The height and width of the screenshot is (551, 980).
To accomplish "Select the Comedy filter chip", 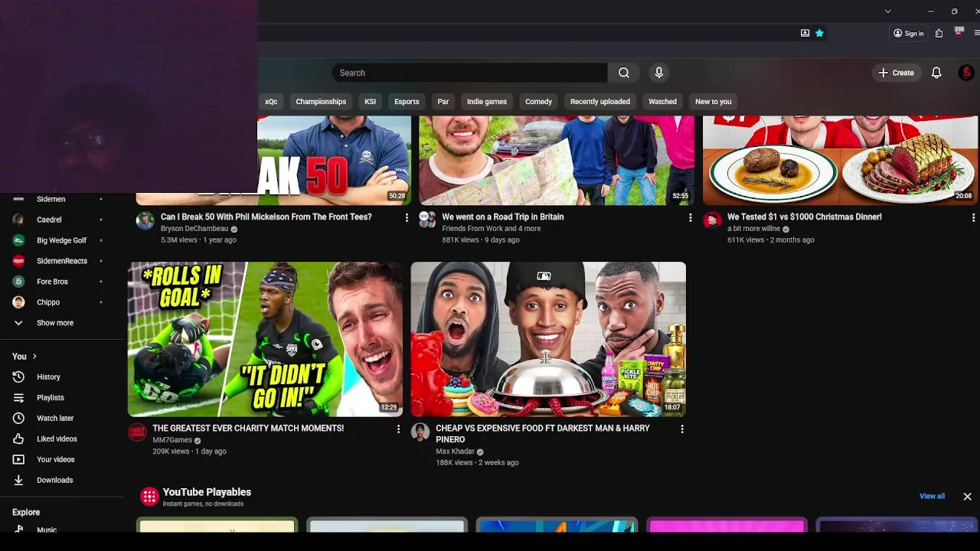I will [x=538, y=102].
